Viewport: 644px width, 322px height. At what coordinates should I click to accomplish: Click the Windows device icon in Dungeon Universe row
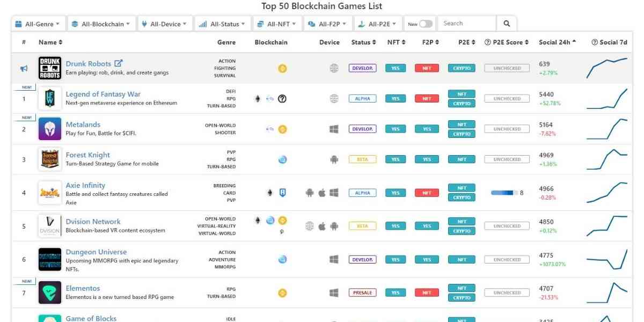point(334,259)
